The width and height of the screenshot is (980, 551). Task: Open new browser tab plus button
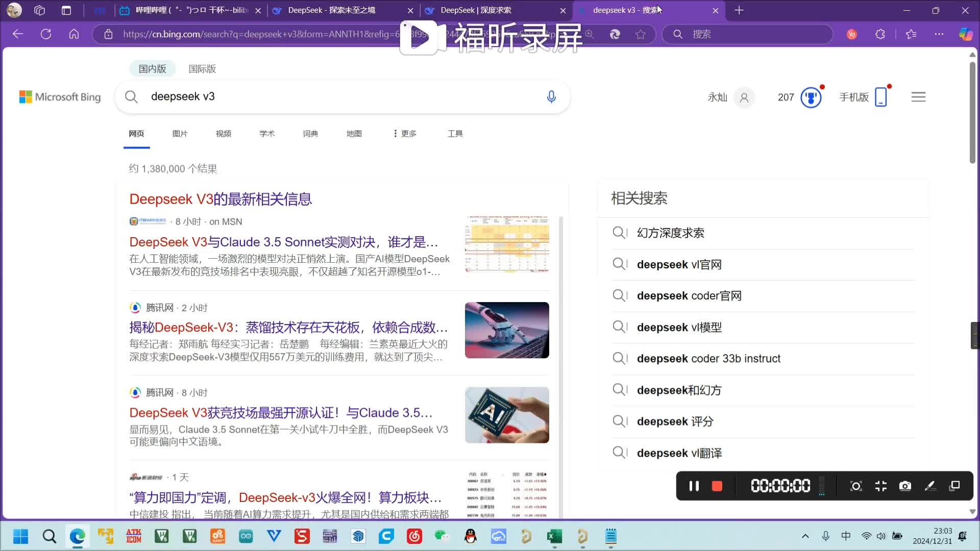point(739,10)
